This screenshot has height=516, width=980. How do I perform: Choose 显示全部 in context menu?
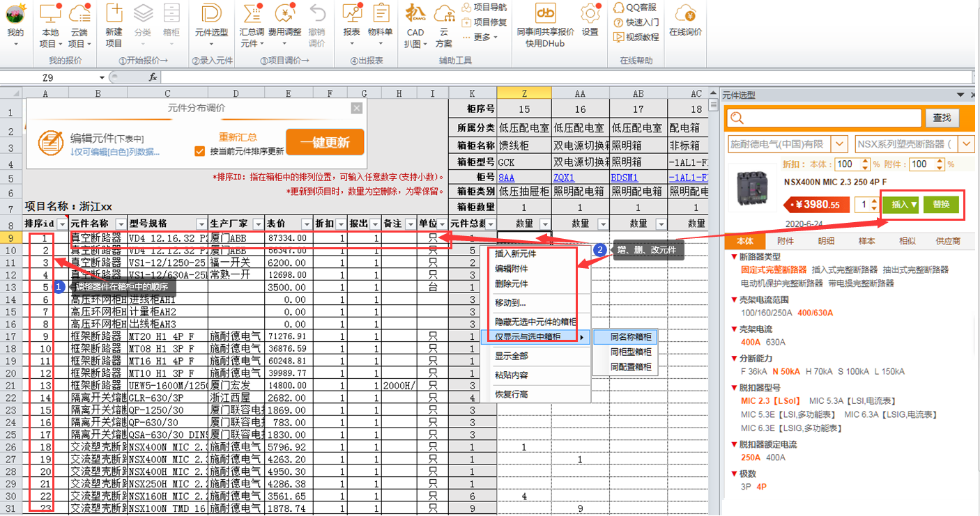coord(511,356)
